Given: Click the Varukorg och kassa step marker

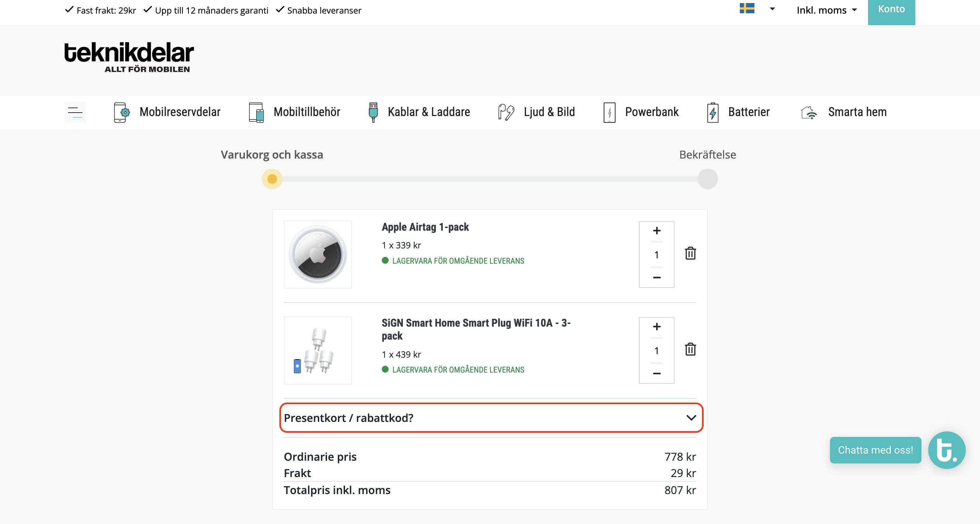Looking at the screenshot, I should click(272, 179).
